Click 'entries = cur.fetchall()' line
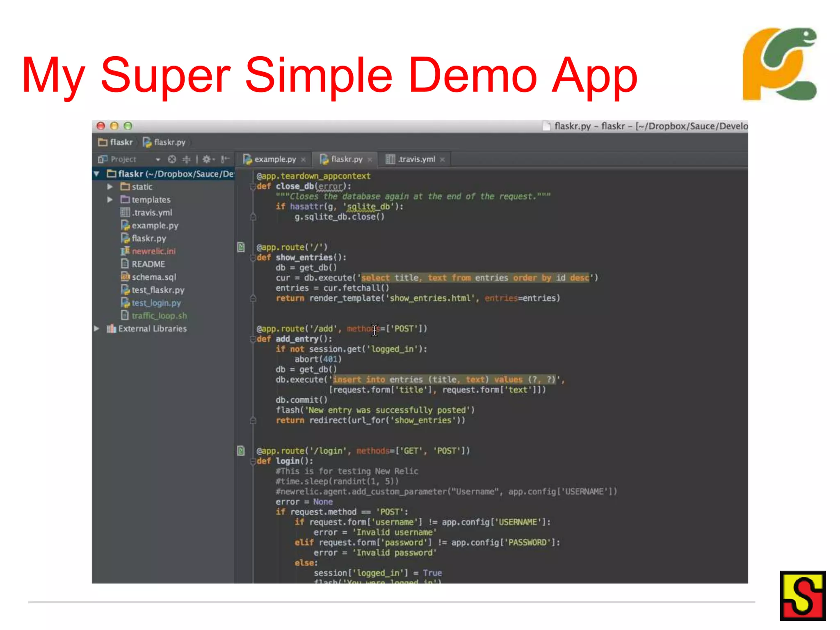The width and height of the screenshot is (840, 630). click(332, 288)
